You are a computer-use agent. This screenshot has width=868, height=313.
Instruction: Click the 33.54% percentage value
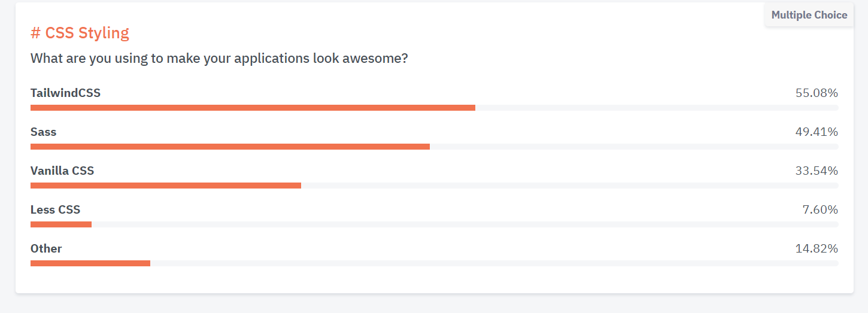click(817, 171)
